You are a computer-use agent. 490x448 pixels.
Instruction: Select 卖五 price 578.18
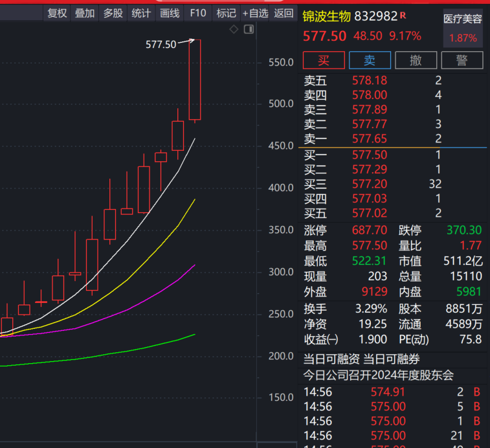pos(370,81)
